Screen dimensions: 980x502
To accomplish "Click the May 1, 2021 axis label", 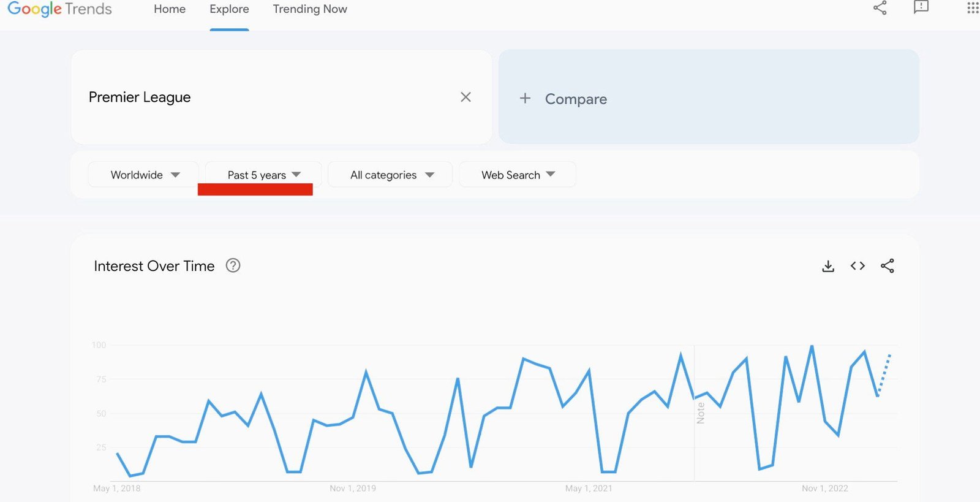I will click(589, 489).
